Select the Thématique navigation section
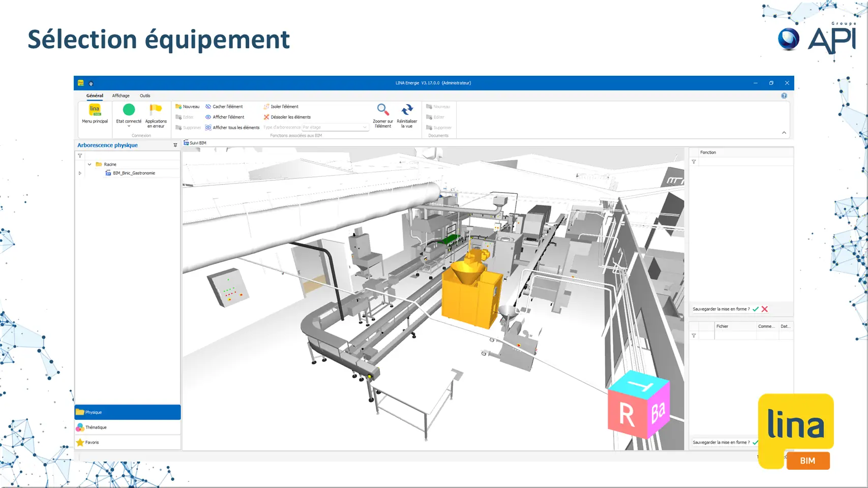The width and height of the screenshot is (868, 488). tap(128, 428)
